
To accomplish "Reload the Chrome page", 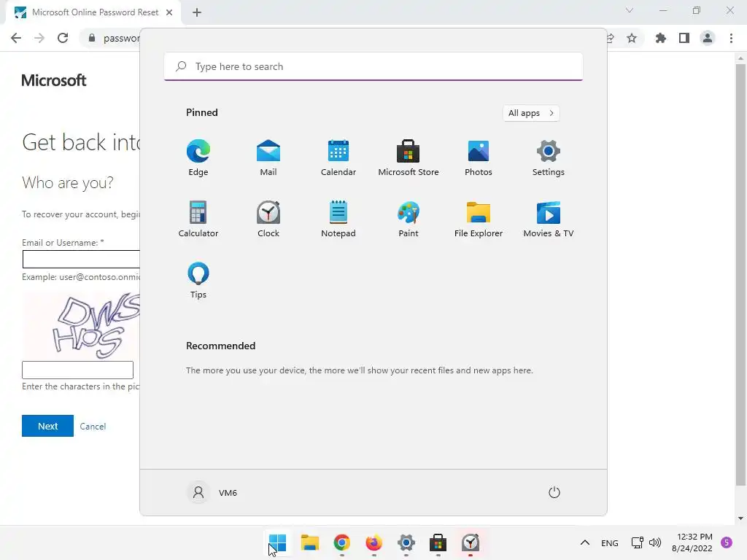I will (63, 38).
